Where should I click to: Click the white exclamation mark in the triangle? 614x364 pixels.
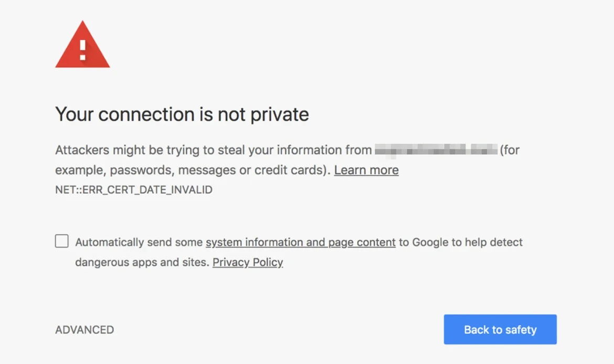click(x=82, y=50)
